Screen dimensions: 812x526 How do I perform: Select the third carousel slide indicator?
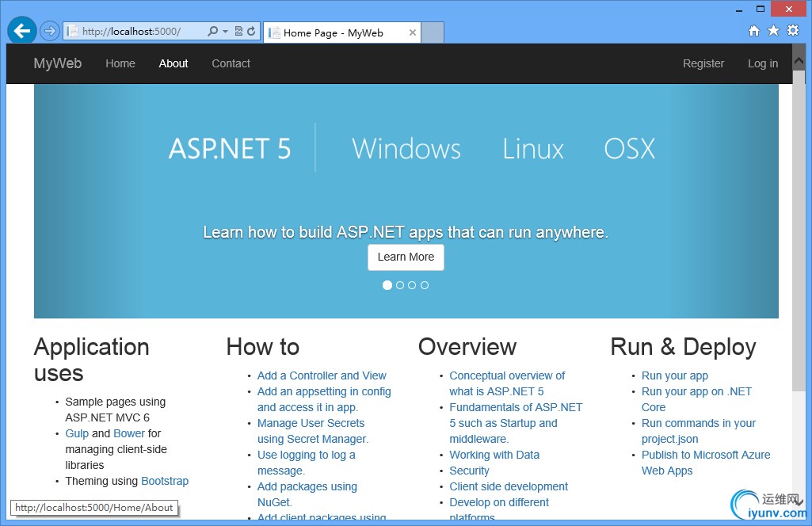coord(412,285)
